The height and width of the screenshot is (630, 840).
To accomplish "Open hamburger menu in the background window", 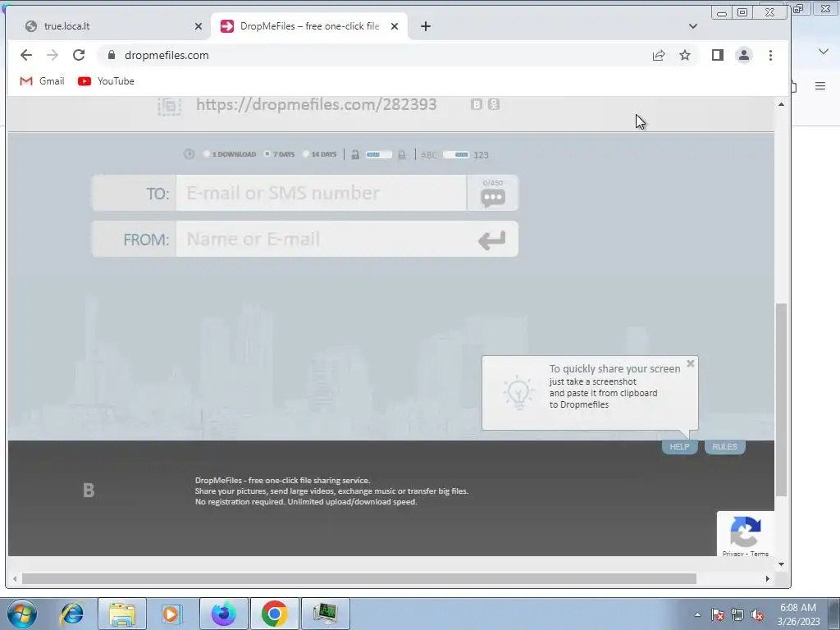I will [x=820, y=85].
